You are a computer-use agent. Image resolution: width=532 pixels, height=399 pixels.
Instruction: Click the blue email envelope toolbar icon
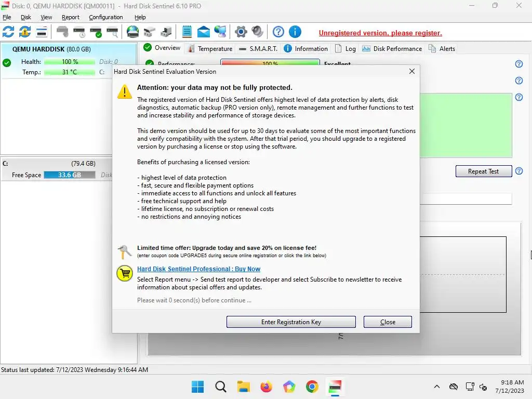(203, 32)
